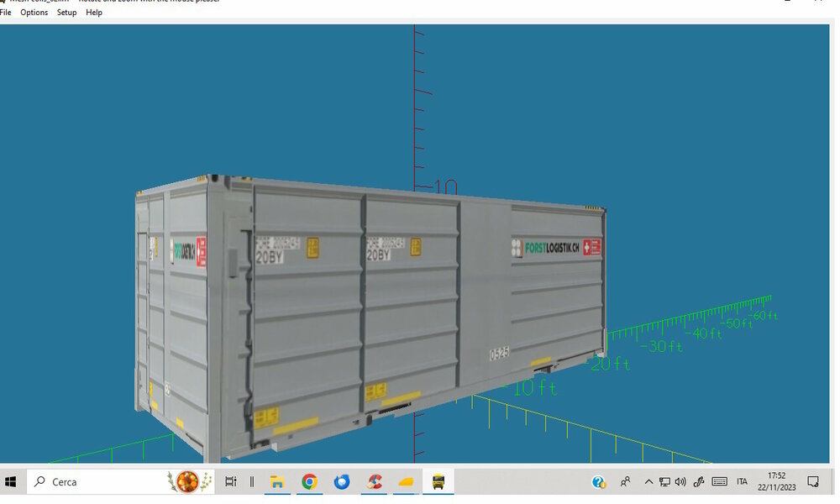
Task: Expand hidden system tray icons chevron
Action: [x=648, y=482]
